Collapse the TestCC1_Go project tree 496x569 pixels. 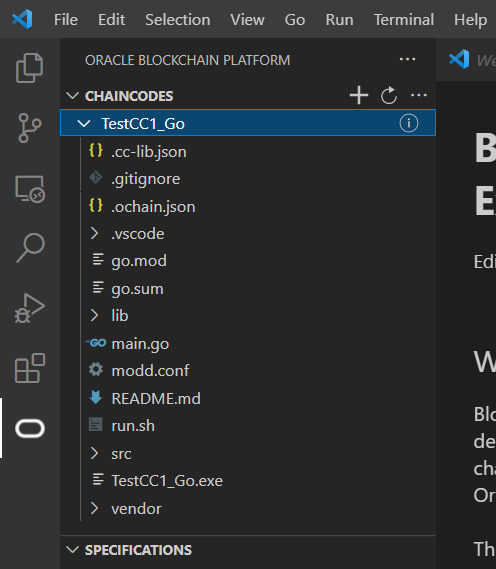[84, 123]
